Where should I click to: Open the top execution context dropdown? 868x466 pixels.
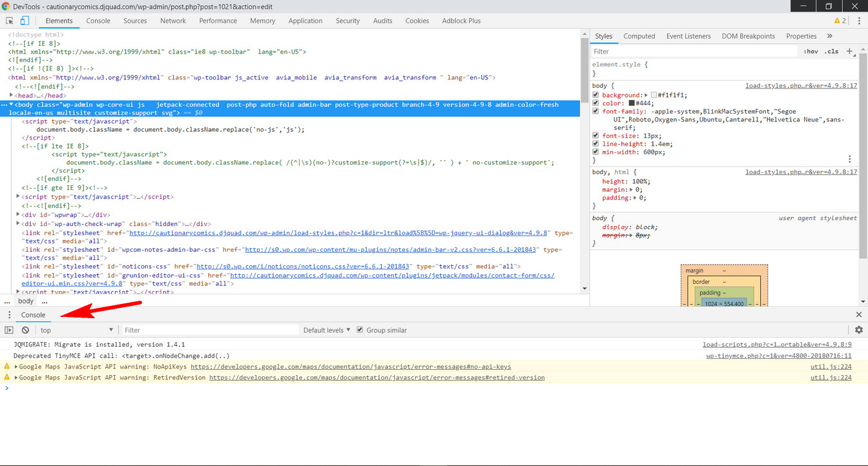tap(76, 330)
